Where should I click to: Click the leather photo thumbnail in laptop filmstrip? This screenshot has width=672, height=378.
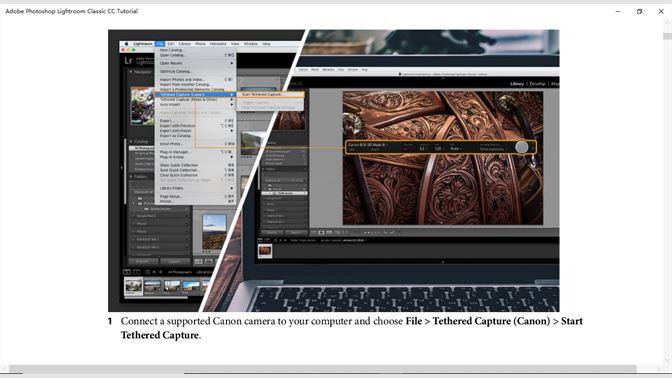point(265,251)
